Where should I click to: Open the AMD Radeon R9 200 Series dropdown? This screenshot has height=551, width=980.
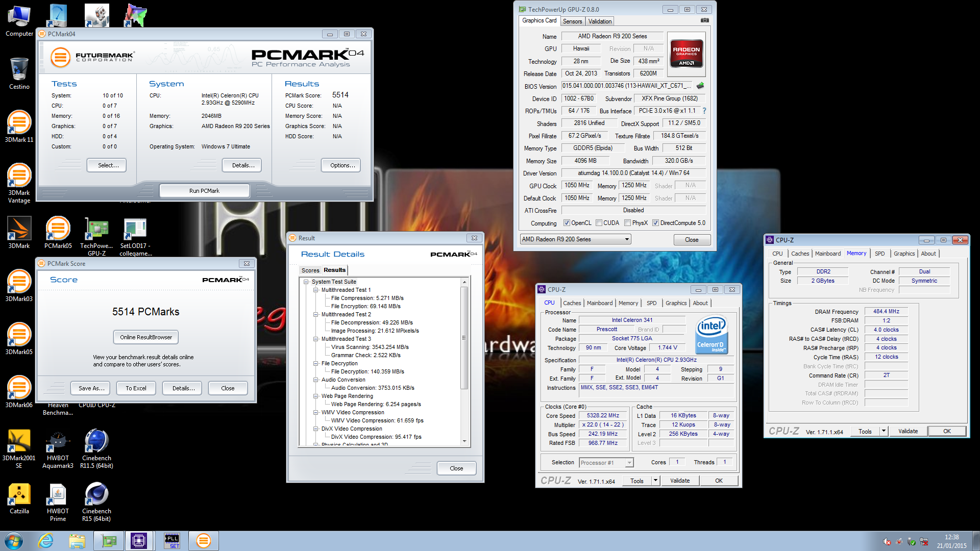coord(575,239)
